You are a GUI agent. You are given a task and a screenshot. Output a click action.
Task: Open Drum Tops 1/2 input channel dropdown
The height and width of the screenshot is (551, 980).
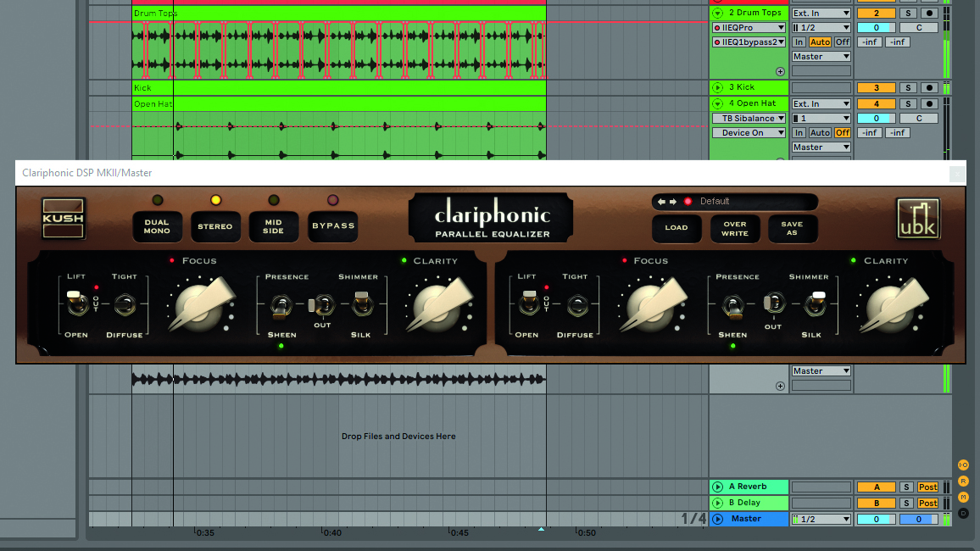point(821,27)
